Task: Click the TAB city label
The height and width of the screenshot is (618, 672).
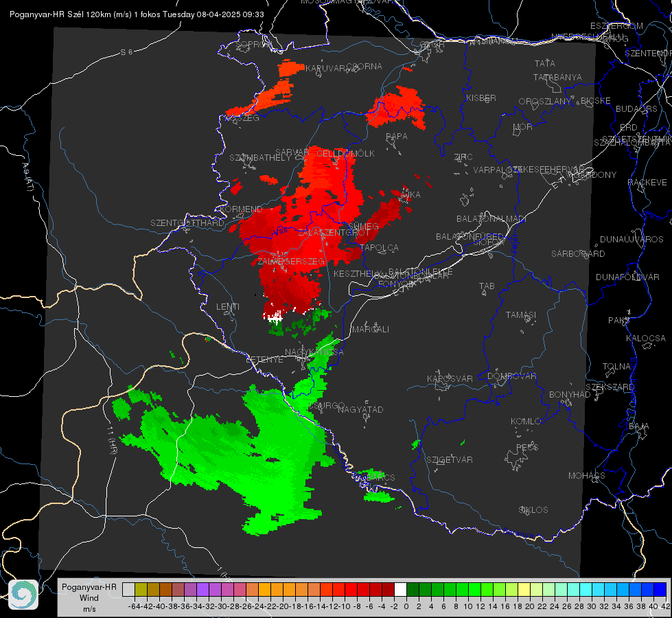Action: [x=487, y=286]
